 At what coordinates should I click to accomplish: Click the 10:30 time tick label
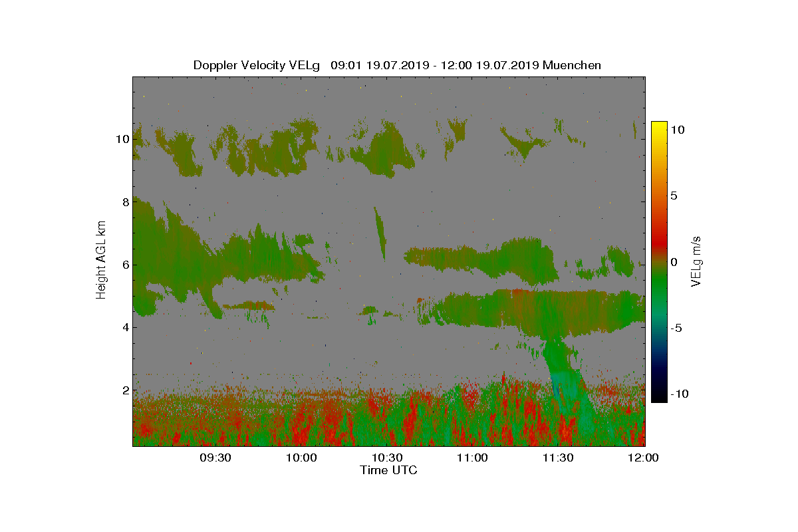click(x=387, y=458)
